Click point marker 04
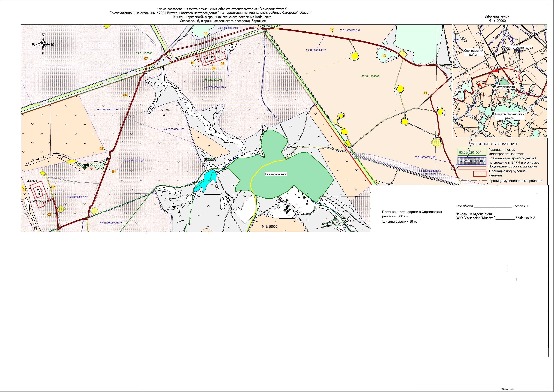This screenshot has height=392, width=554. (114, 171)
